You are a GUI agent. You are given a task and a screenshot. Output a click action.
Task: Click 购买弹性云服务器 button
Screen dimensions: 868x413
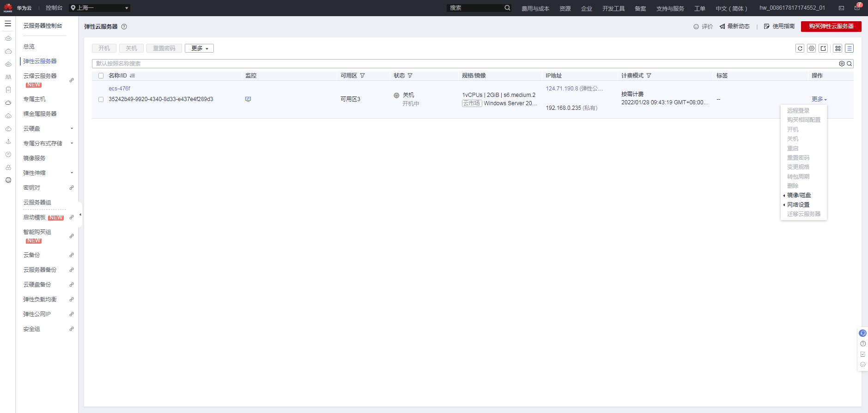pyautogui.click(x=831, y=26)
